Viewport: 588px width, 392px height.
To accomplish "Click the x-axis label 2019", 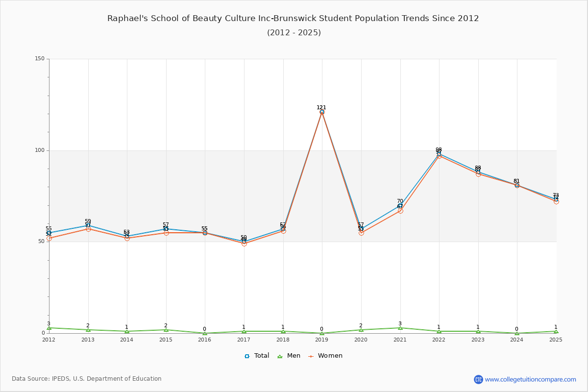I will [322, 340].
